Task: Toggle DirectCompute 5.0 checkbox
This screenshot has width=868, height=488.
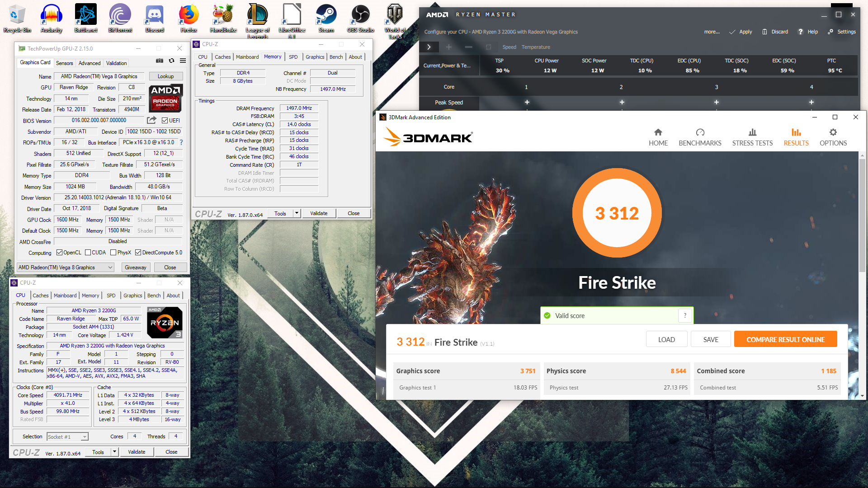Action: 138,253
